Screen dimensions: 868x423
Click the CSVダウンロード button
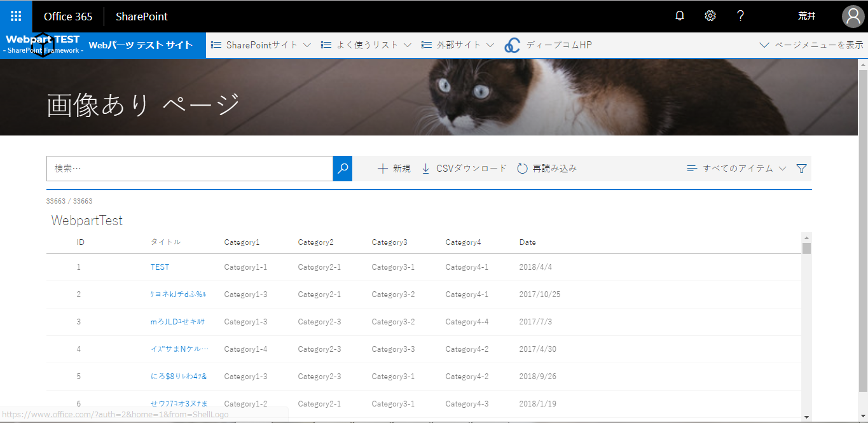(464, 169)
